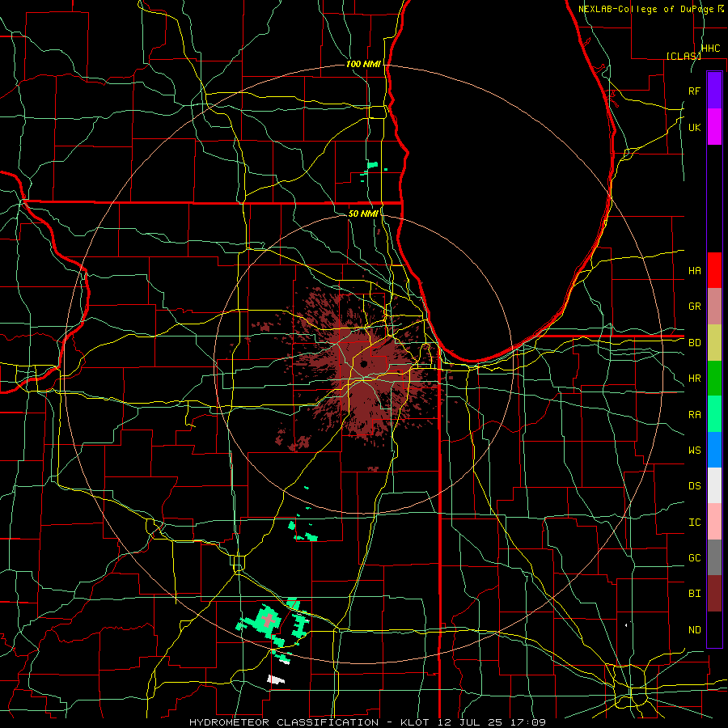Screen dimensions: 728x728
Task: Click the WS legend label
Action: tap(694, 451)
